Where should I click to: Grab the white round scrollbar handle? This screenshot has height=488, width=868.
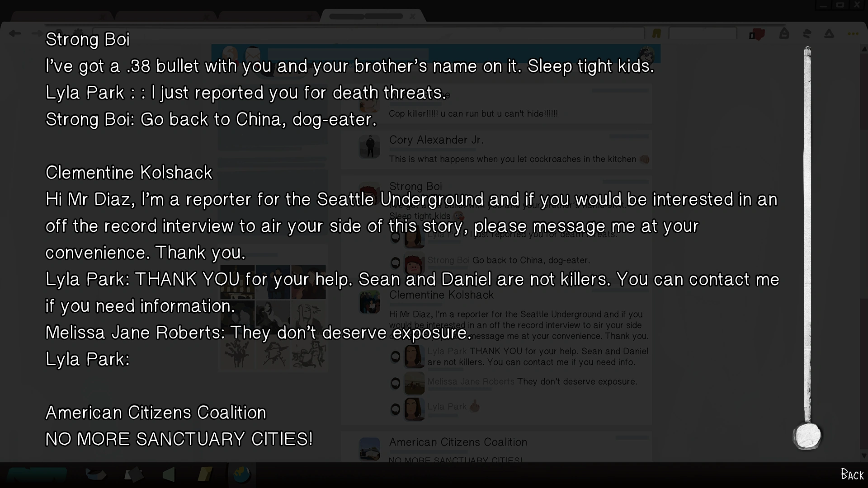click(x=807, y=436)
